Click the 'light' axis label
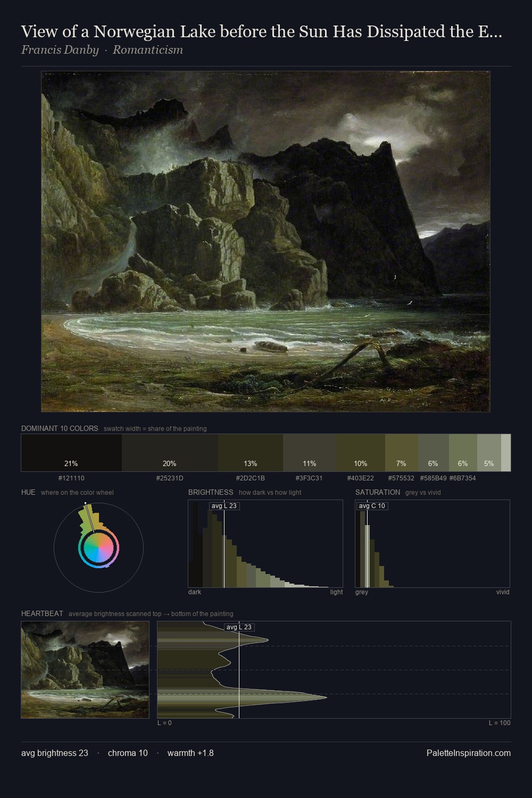This screenshot has height=798, width=532. [x=337, y=592]
